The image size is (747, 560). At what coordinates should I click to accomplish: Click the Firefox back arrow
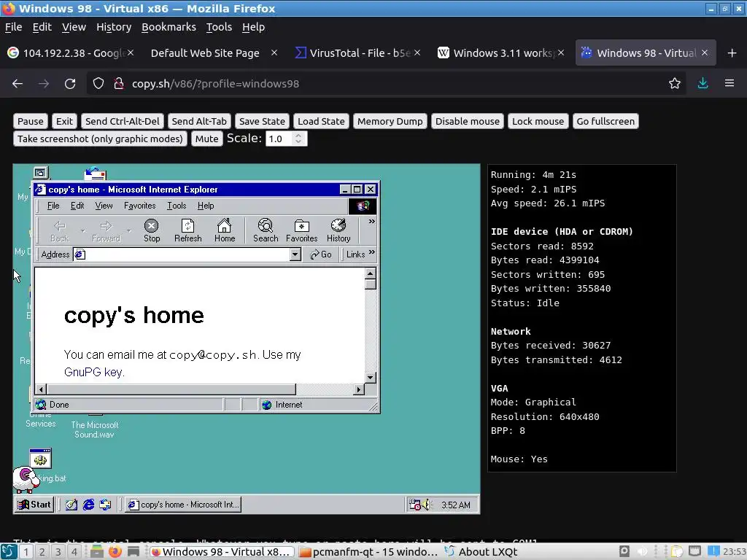coord(18,83)
